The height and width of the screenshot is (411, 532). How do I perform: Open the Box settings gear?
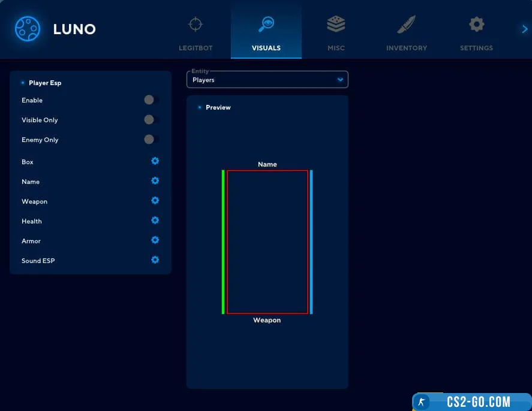pyautogui.click(x=155, y=161)
